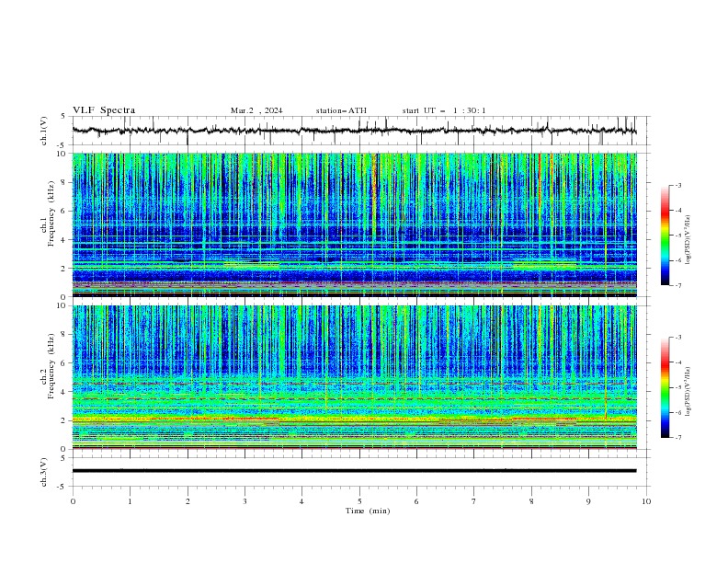Click the lower color scale bar for ch.2
This screenshot has width=728, height=563.
point(665,387)
